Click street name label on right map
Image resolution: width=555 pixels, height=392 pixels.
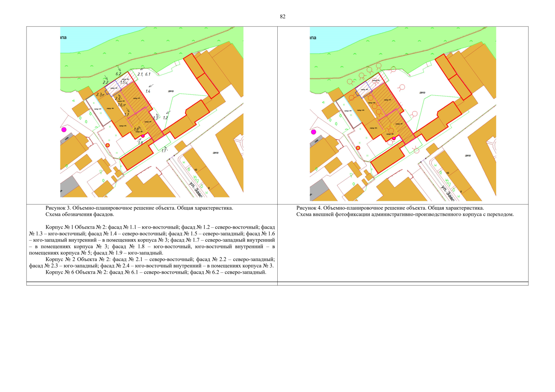(447, 193)
